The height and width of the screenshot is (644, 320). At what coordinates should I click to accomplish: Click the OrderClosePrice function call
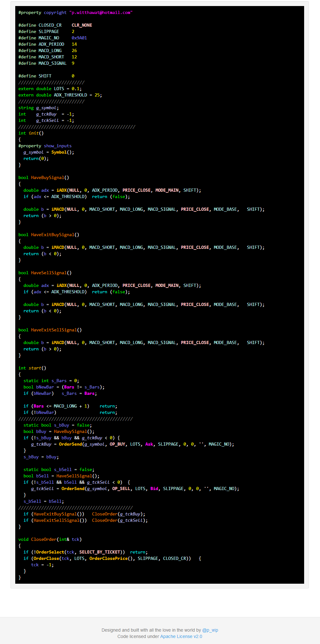point(108,559)
